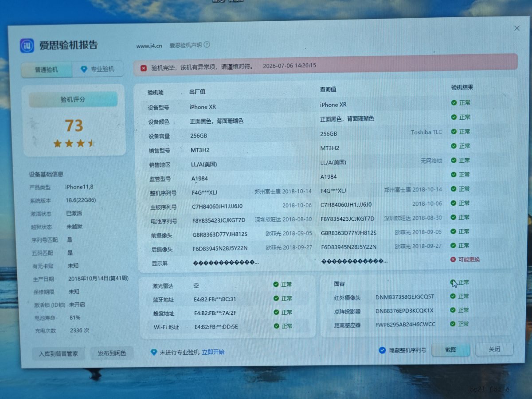Click the 可能更换 result text
This screenshot has height=399, width=532.
(x=469, y=260)
